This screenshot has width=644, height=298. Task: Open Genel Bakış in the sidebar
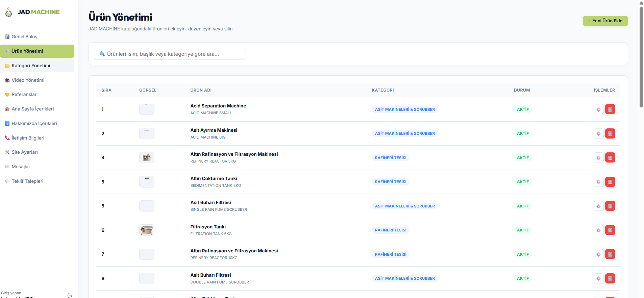[x=37, y=36]
